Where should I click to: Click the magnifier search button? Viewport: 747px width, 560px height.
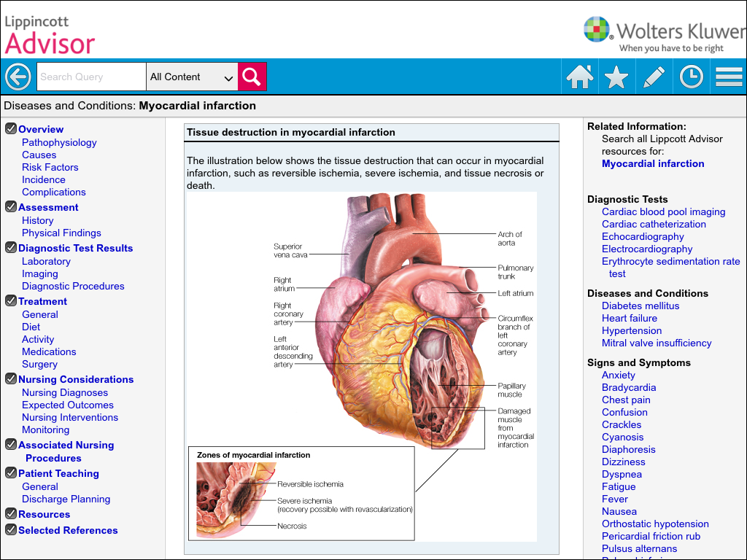252,77
